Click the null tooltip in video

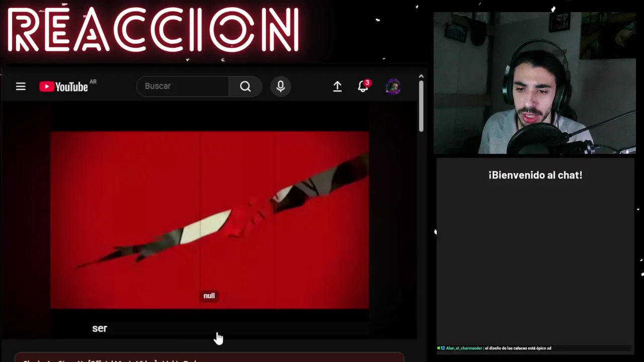(209, 296)
